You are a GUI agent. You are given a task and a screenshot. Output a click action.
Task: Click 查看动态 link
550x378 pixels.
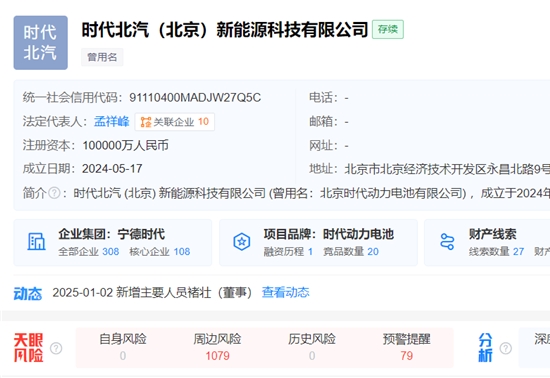[286, 292]
